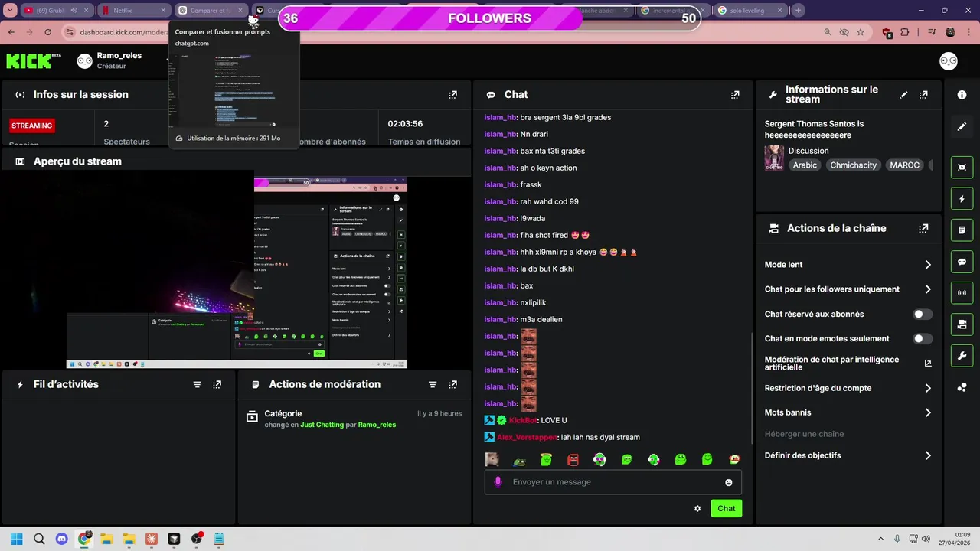Image resolution: width=980 pixels, height=551 pixels.
Task: Click the Arabic stream tag
Action: 805,165
